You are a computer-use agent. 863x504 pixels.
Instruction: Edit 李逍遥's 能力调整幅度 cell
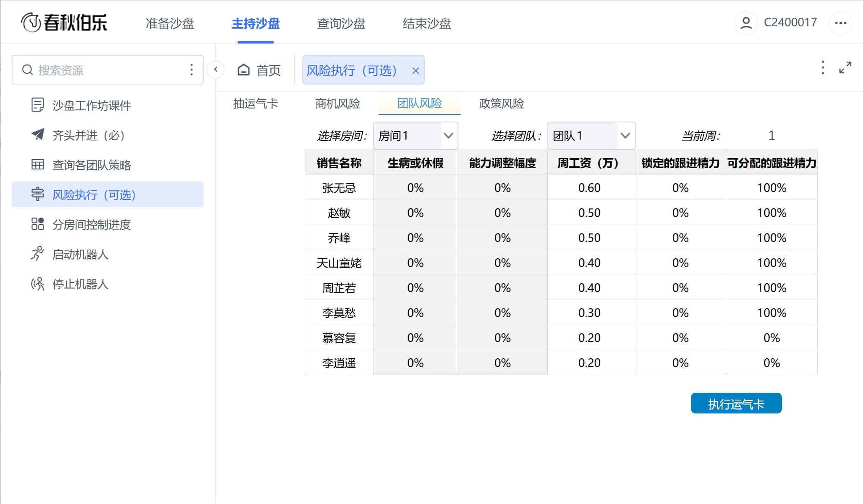point(502,363)
